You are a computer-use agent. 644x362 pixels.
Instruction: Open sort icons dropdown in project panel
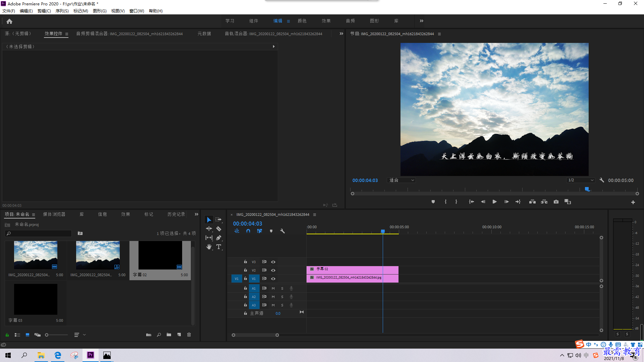pyautogui.click(x=79, y=335)
